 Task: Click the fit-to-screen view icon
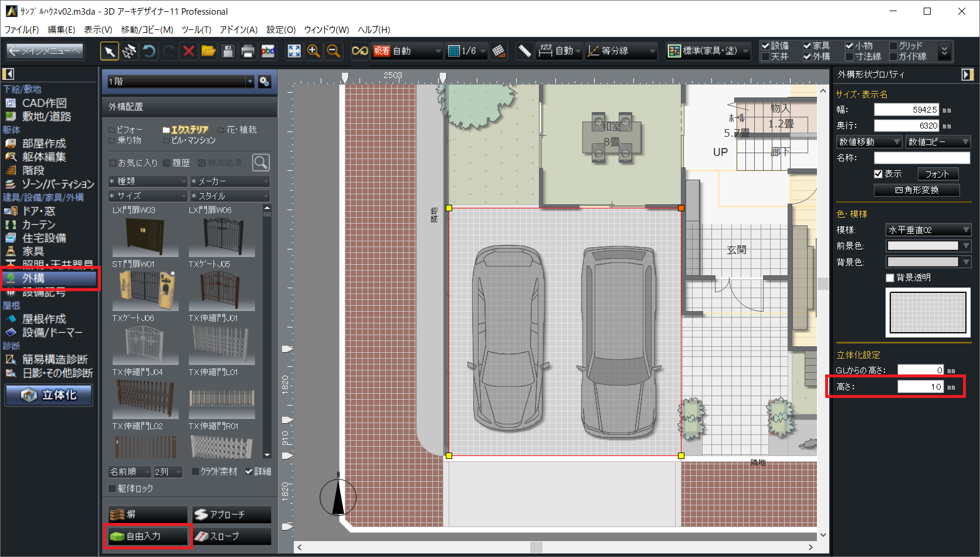coord(294,52)
